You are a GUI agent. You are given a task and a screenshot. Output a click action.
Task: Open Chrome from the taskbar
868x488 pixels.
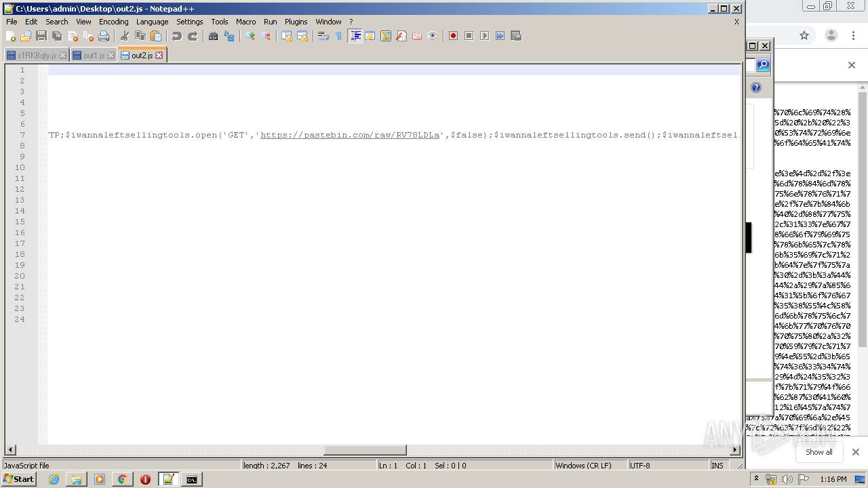[x=122, y=479]
